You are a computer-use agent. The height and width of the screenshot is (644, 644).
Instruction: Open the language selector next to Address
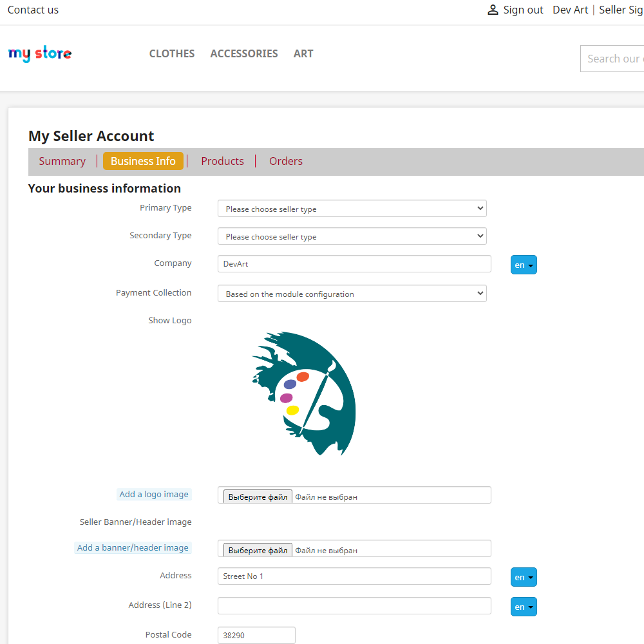click(x=524, y=577)
